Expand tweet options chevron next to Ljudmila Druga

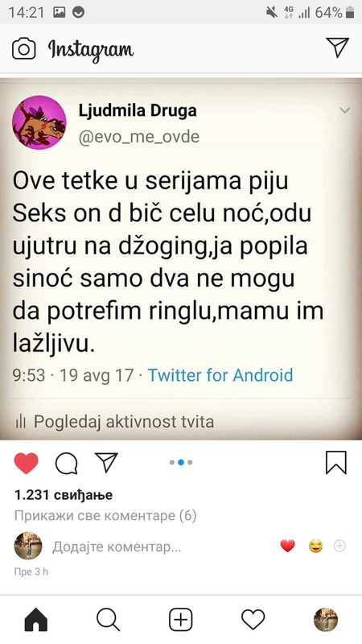pos(345,110)
